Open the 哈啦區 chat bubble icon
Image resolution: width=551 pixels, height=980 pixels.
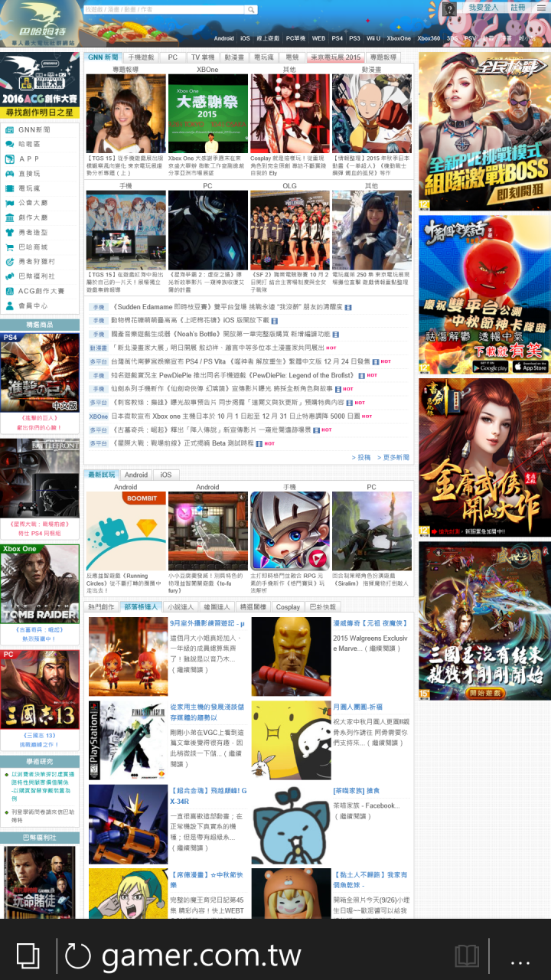coord(10,144)
